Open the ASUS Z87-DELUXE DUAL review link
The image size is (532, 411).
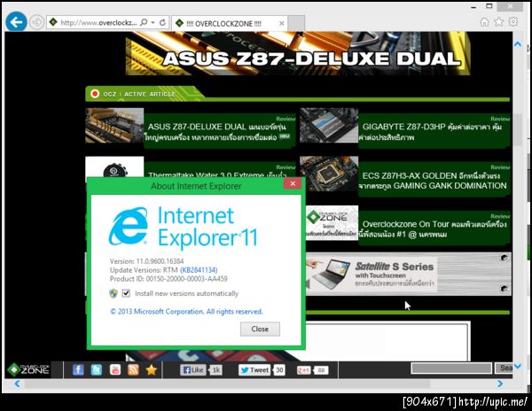click(217, 132)
